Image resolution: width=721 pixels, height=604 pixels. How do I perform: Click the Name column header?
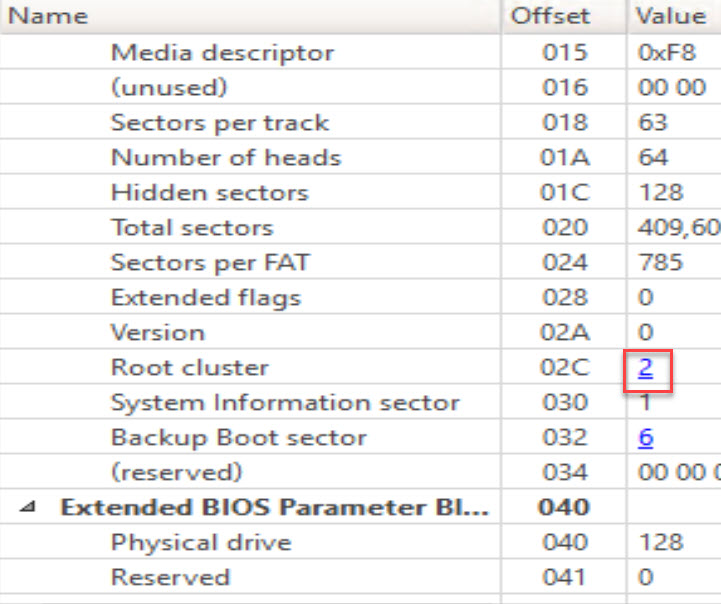pyautogui.click(x=48, y=17)
